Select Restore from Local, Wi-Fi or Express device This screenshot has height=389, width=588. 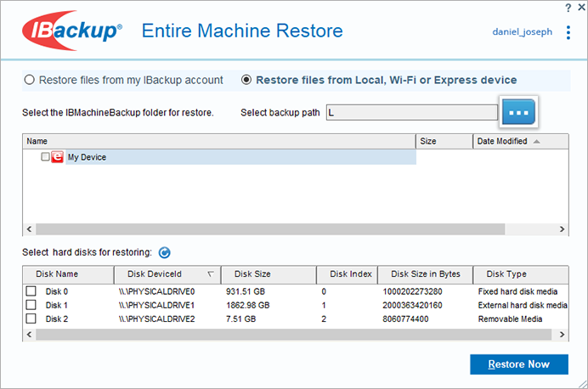(246, 80)
